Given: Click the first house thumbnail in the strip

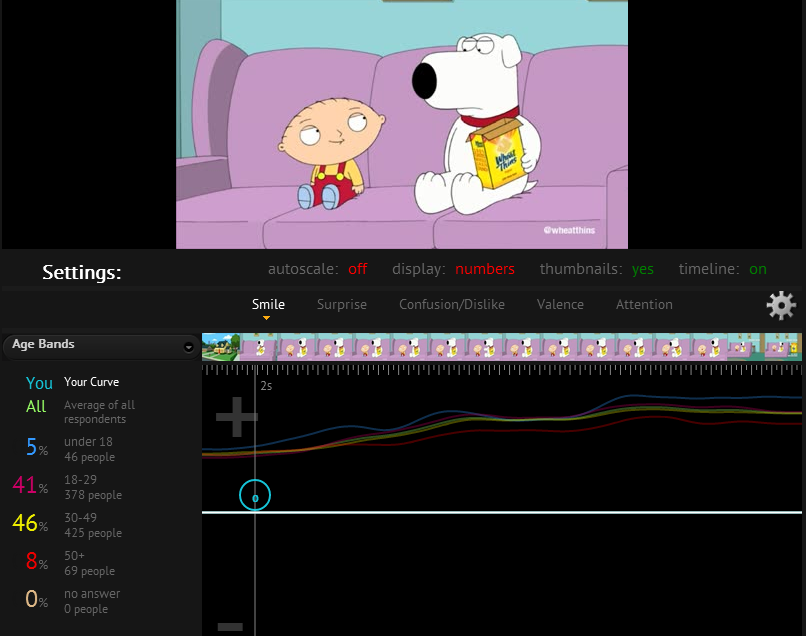Looking at the screenshot, I should click(221, 347).
